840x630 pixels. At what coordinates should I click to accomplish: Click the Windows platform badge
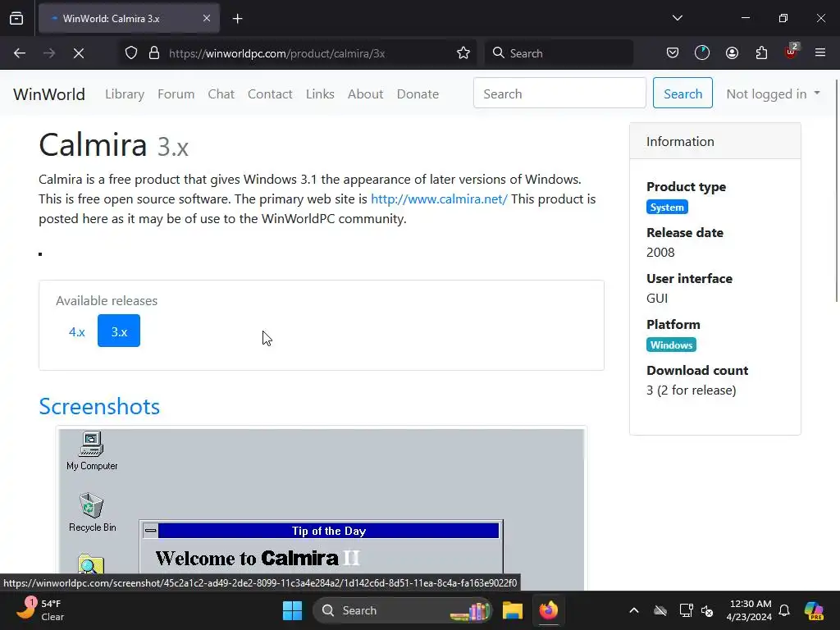[671, 345]
